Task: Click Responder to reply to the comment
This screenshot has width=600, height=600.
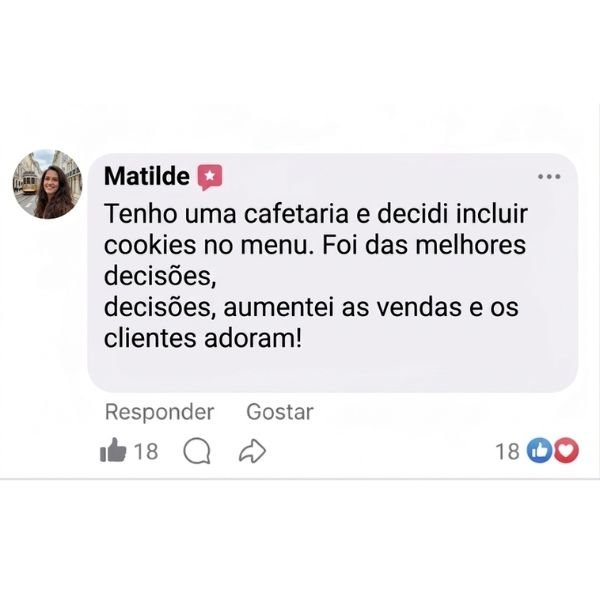Action: click(159, 412)
